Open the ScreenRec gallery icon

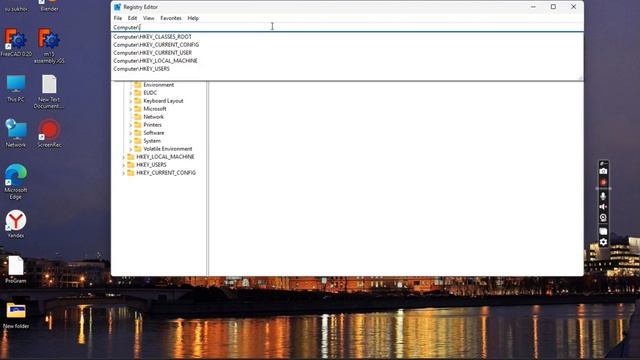point(603,231)
